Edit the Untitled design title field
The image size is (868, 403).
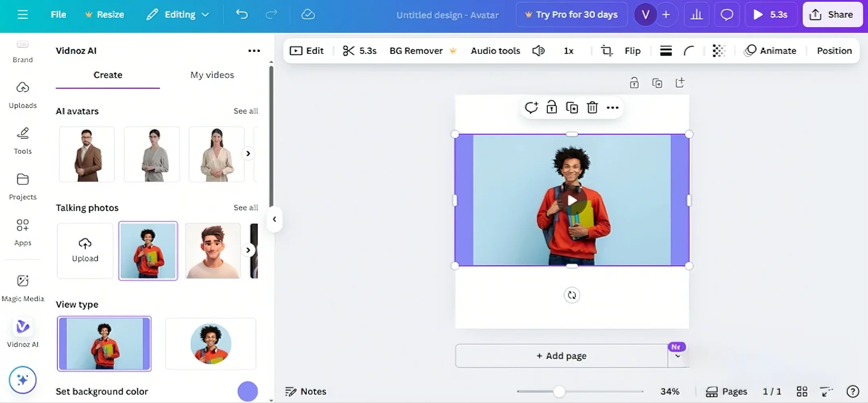click(x=447, y=15)
